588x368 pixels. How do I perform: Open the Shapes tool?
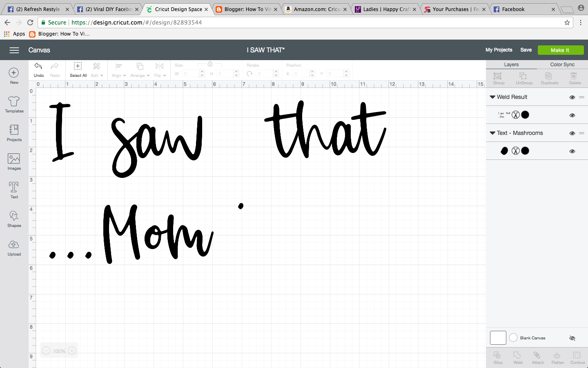[14, 219]
